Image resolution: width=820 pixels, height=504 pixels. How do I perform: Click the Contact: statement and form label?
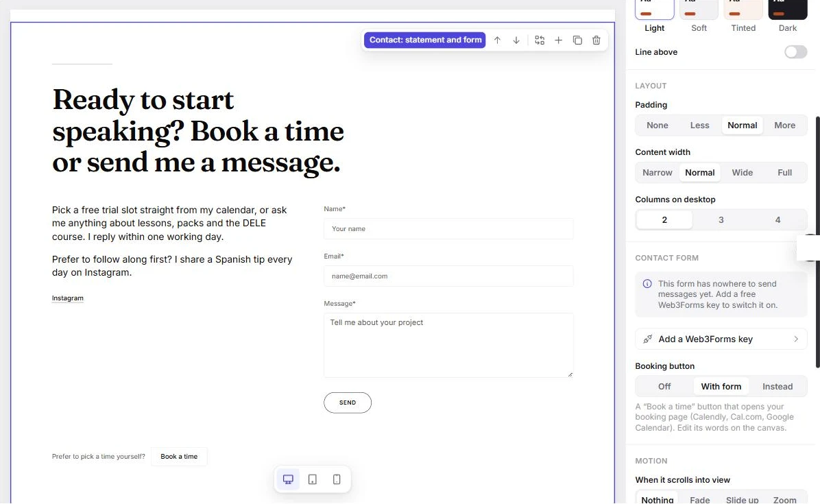425,40
